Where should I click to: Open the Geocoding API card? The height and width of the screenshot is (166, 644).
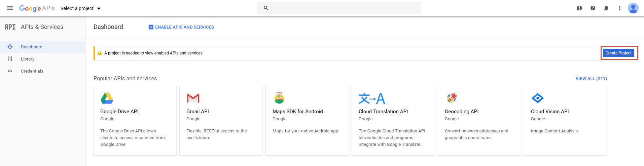coord(479,121)
